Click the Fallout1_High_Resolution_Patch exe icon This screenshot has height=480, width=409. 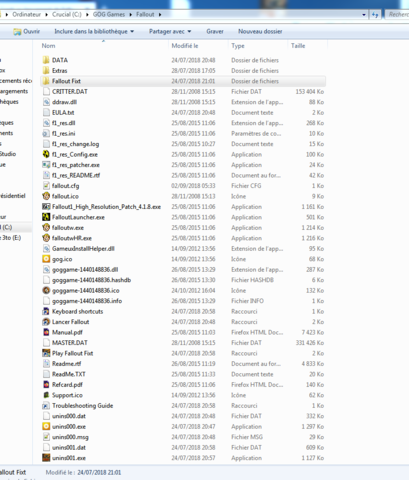tap(46, 207)
